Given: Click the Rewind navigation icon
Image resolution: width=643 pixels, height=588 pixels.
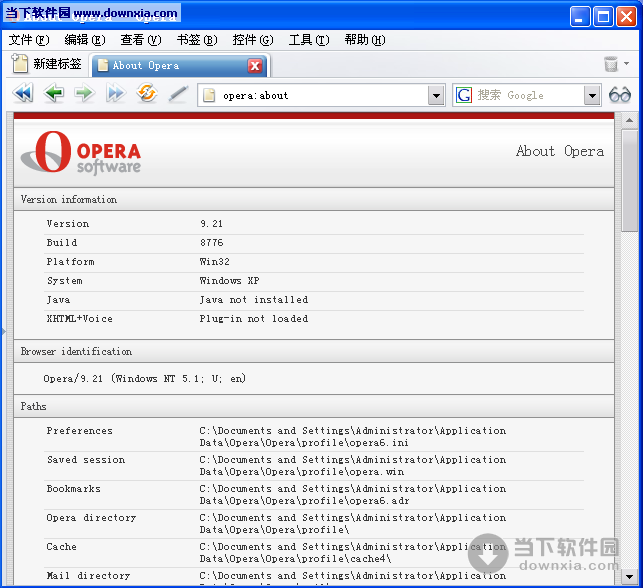Looking at the screenshot, I should pos(23,93).
